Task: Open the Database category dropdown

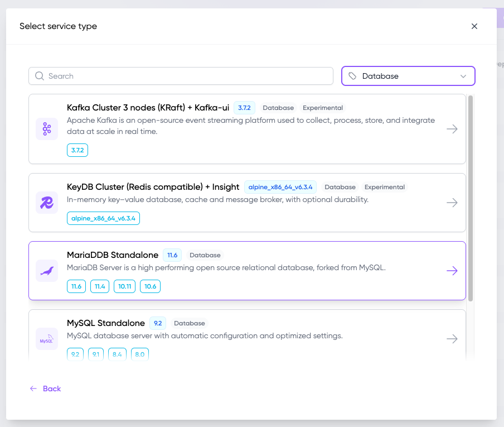Action: [x=408, y=76]
